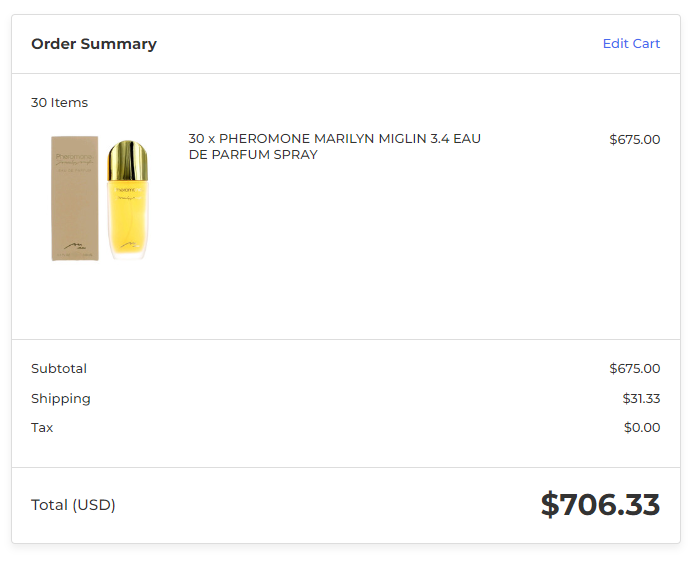Click DE PARFUM SPRAY text line

tap(253, 155)
